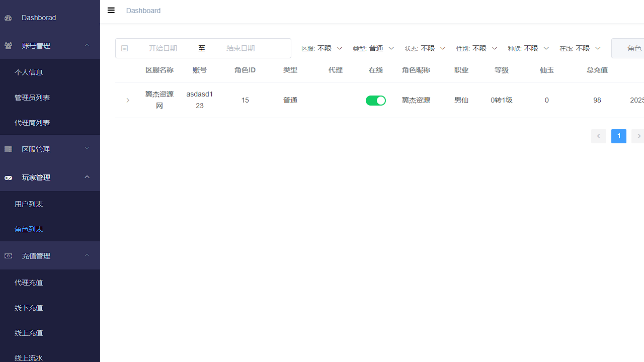The width and height of the screenshot is (644, 362).
Task: Open the date range calendar icon
Action: [x=124, y=48]
